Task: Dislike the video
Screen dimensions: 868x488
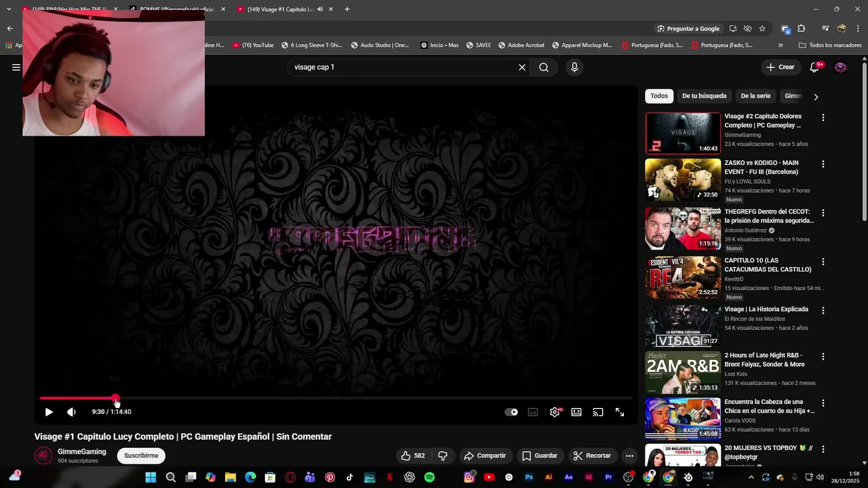Action: click(443, 455)
